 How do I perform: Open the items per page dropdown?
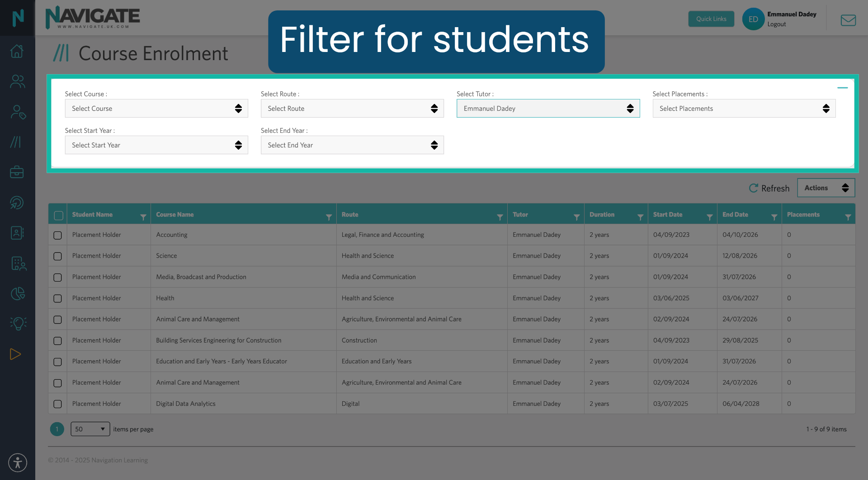click(90, 429)
